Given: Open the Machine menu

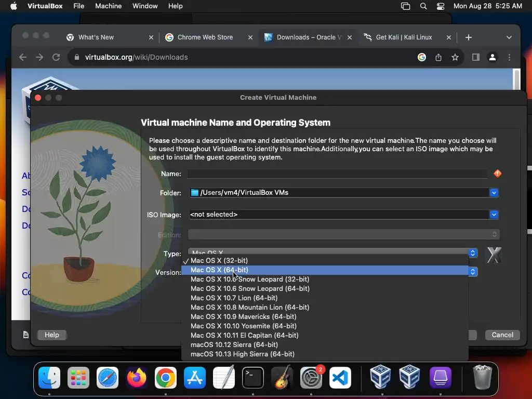Looking at the screenshot, I should click(108, 6).
